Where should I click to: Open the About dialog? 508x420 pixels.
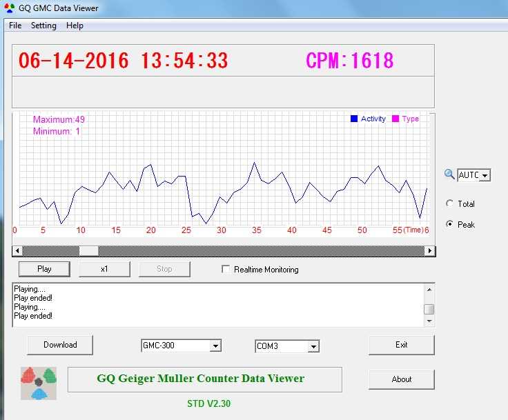402,379
